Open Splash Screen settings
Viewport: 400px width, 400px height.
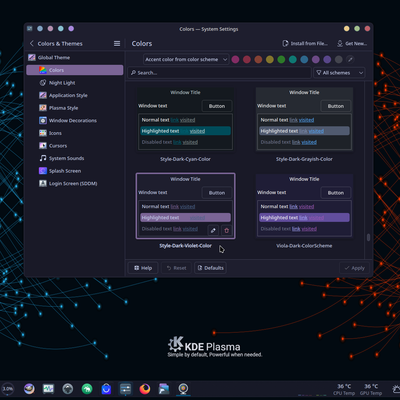(75, 171)
